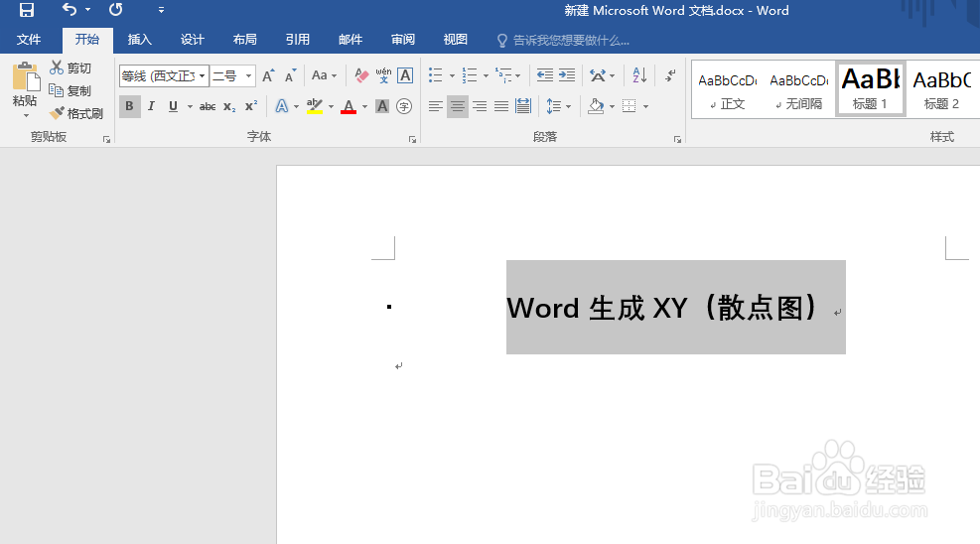Open font color dropdown arrow
Image resolution: width=980 pixels, height=544 pixels.
tap(365, 107)
